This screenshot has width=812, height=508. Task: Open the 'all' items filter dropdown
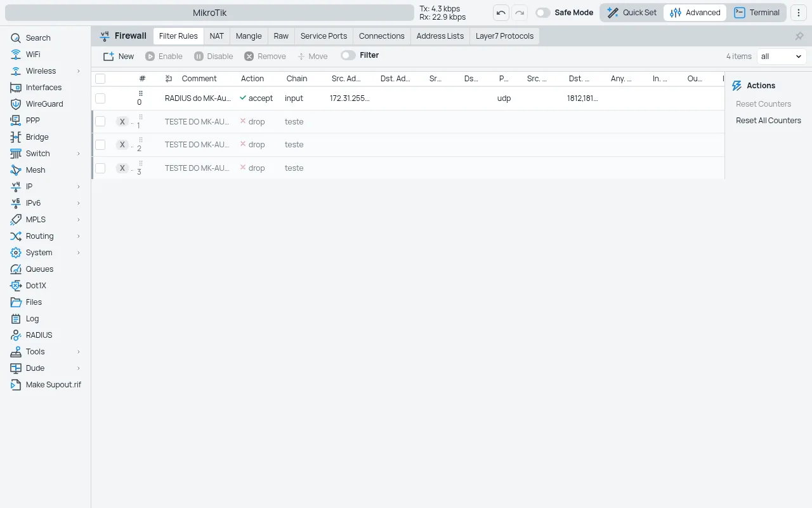pos(782,57)
